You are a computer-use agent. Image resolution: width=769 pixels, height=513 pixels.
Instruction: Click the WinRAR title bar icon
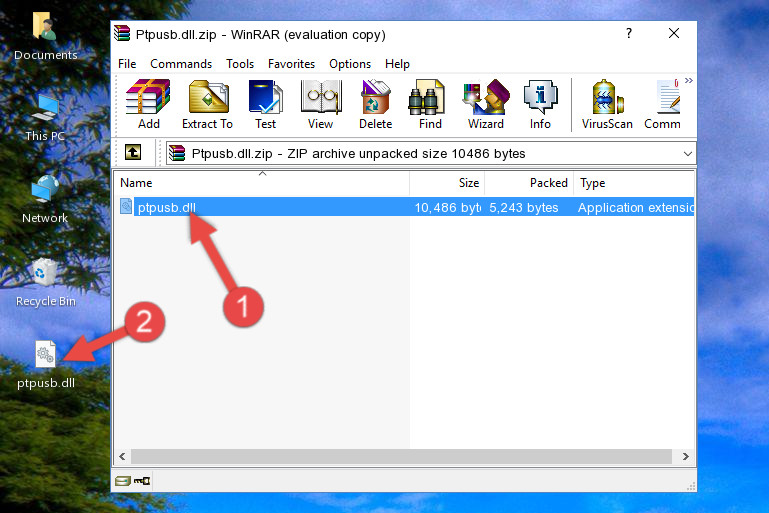(122, 33)
